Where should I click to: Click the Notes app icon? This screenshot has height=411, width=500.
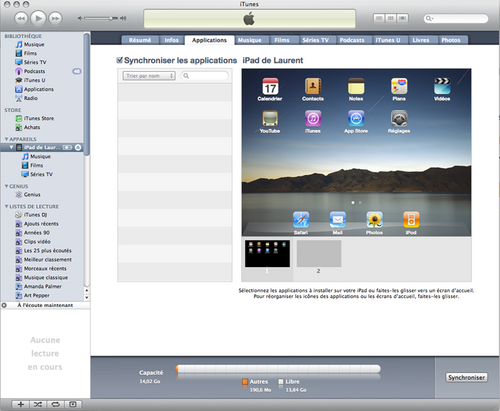point(356,86)
